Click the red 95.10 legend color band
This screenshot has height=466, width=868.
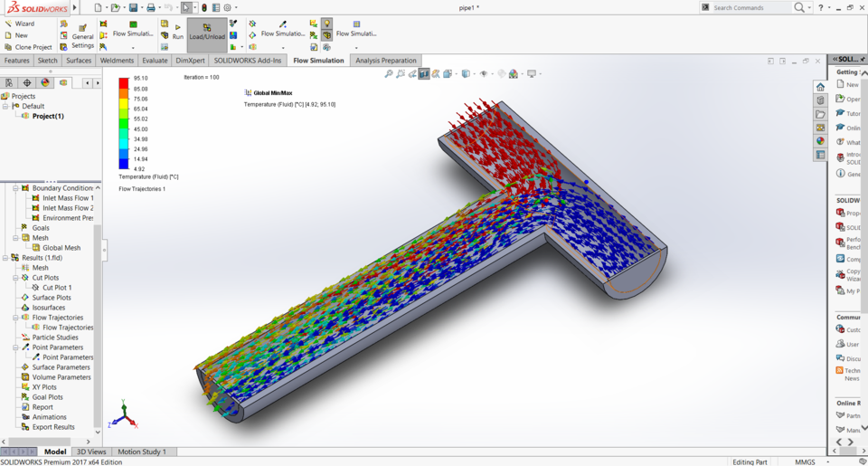(124, 83)
